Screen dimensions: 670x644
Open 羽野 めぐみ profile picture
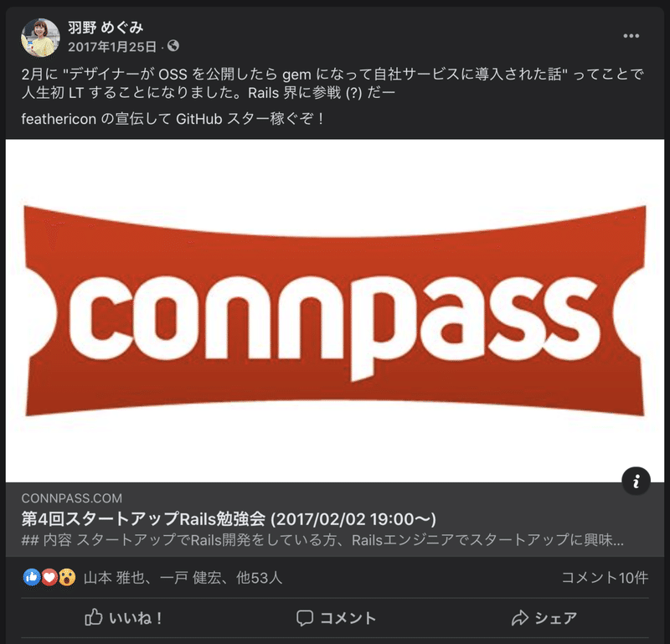40,38
